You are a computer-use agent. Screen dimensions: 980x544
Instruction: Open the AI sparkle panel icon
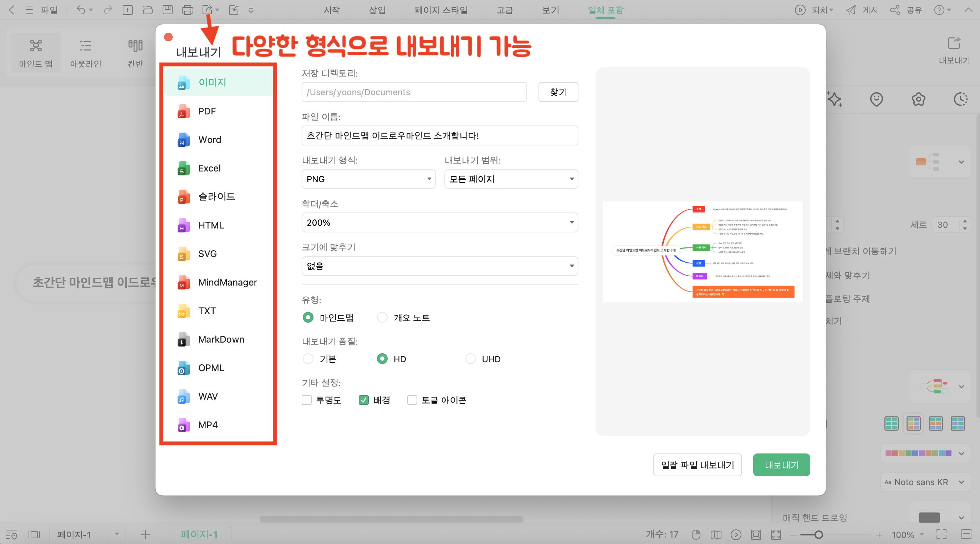[834, 99]
